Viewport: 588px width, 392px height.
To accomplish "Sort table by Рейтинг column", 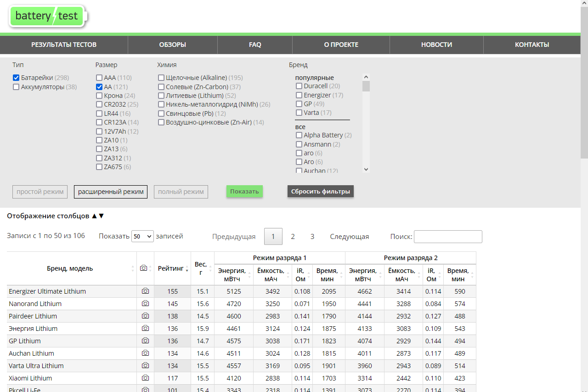I will click(172, 268).
